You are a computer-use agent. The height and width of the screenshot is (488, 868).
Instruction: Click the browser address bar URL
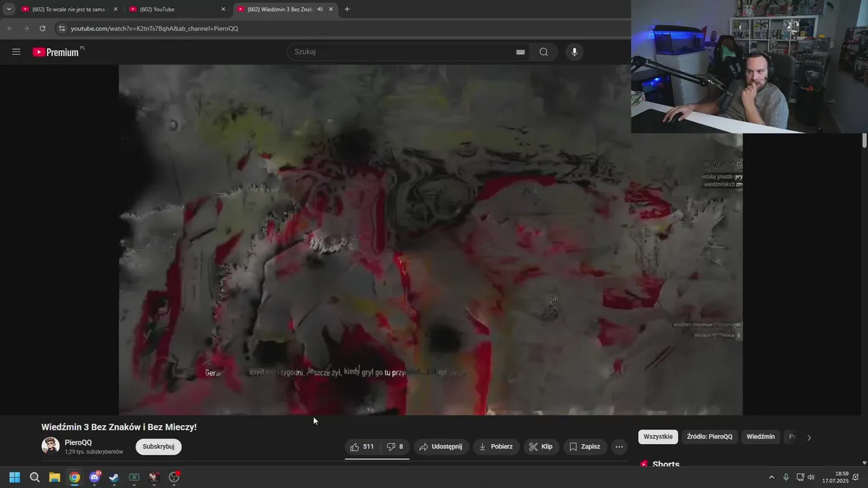[155, 28]
